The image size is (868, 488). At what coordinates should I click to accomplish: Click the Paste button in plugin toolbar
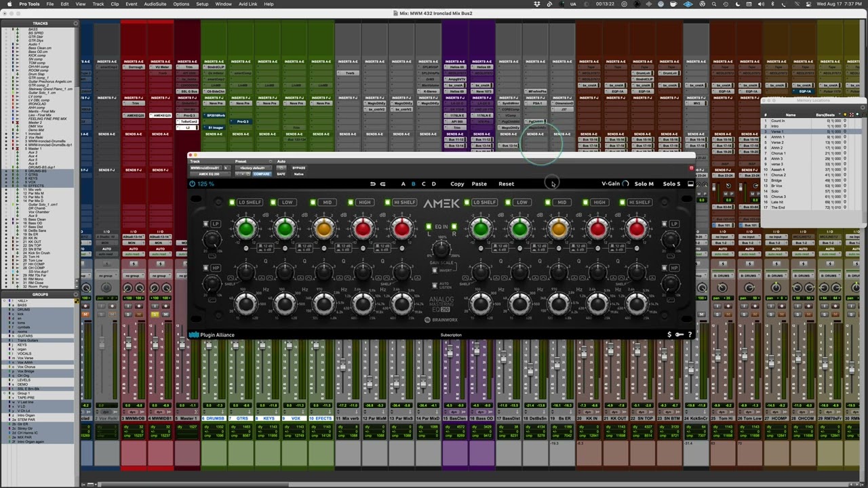pos(479,184)
